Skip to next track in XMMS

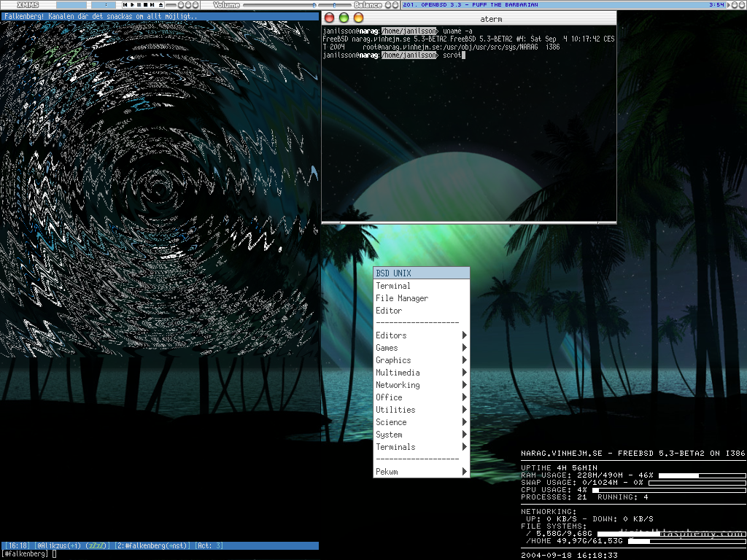pos(152,5)
